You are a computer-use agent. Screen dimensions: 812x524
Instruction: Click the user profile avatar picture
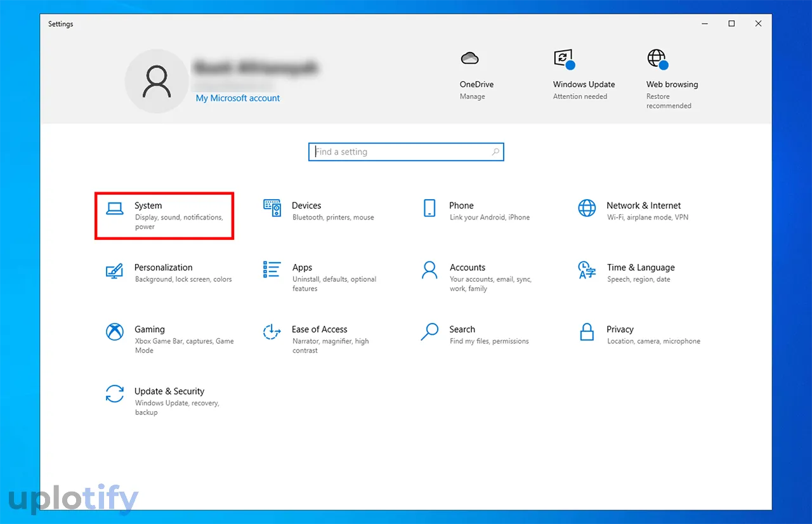(x=156, y=82)
